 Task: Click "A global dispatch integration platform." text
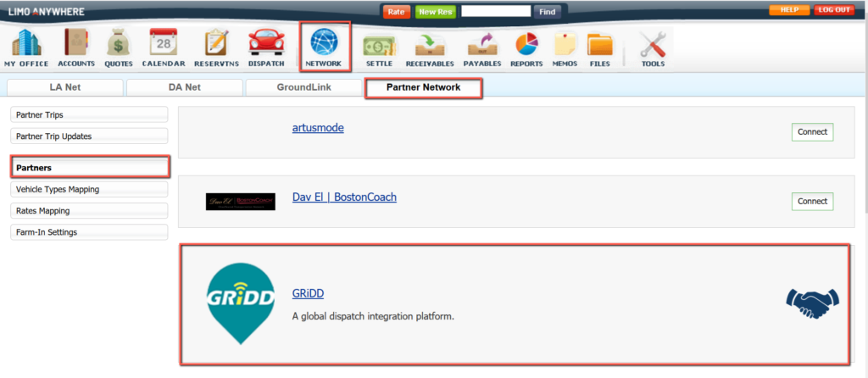point(373,317)
